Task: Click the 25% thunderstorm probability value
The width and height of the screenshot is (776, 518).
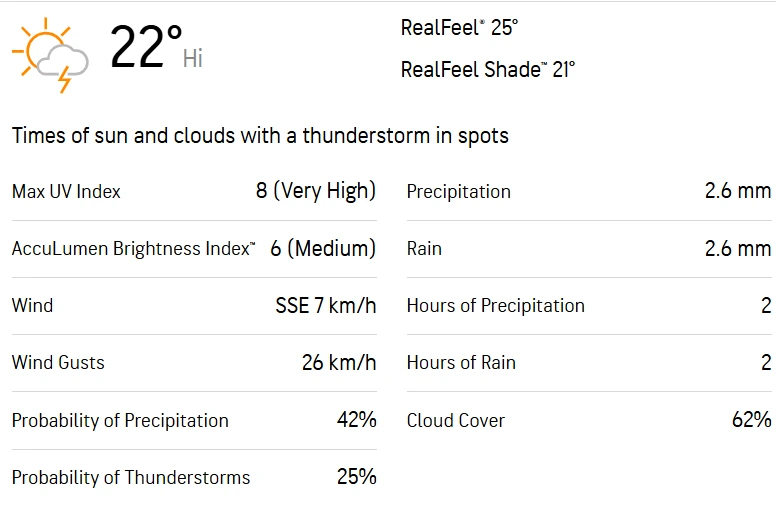Action: tap(356, 477)
